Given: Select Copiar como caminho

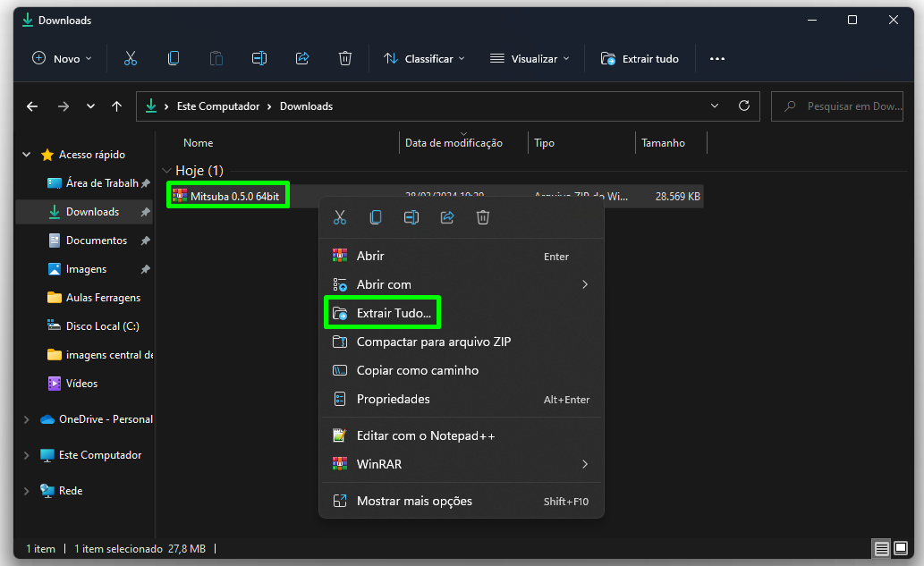Looking at the screenshot, I should coord(462,370).
